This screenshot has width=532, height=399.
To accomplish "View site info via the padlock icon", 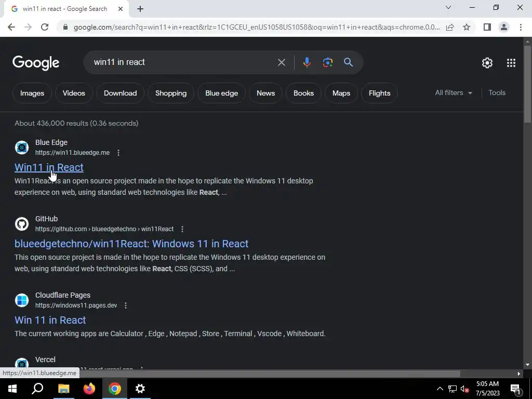I will (65, 27).
